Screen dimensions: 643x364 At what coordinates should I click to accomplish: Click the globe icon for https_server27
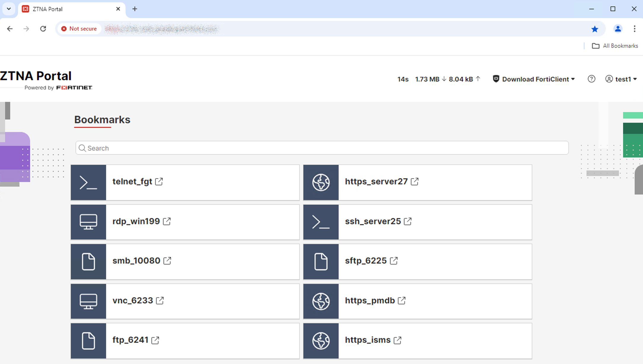click(320, 182)
